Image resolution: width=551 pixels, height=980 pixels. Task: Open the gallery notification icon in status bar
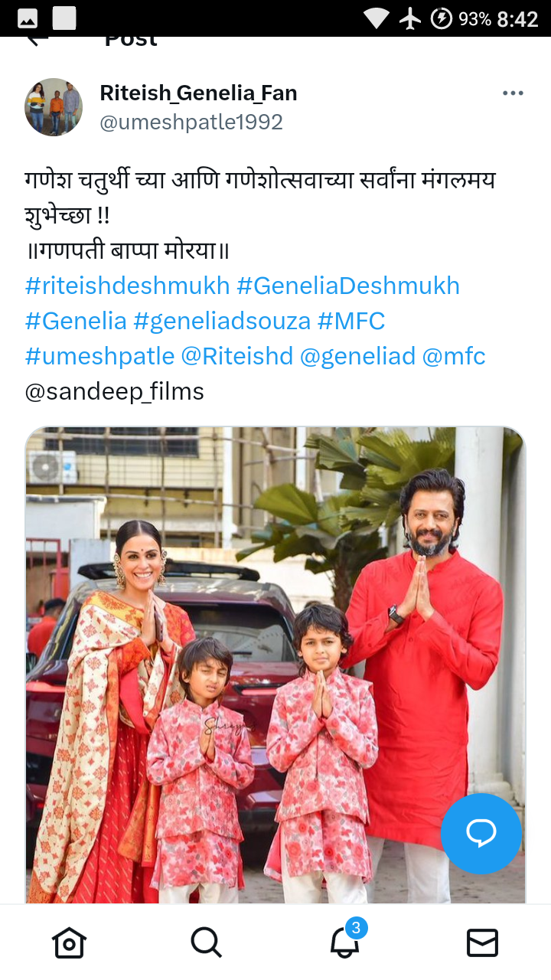click(x=28, y=18)
